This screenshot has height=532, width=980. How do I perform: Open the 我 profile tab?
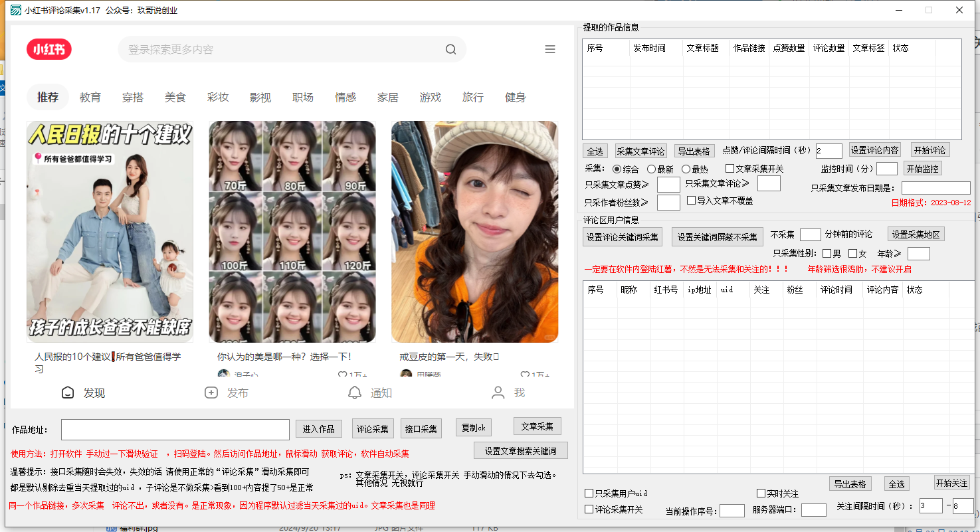508,393
